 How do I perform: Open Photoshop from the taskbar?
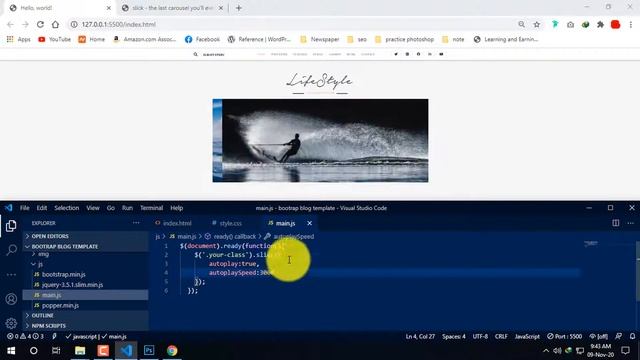pos(149,350)
